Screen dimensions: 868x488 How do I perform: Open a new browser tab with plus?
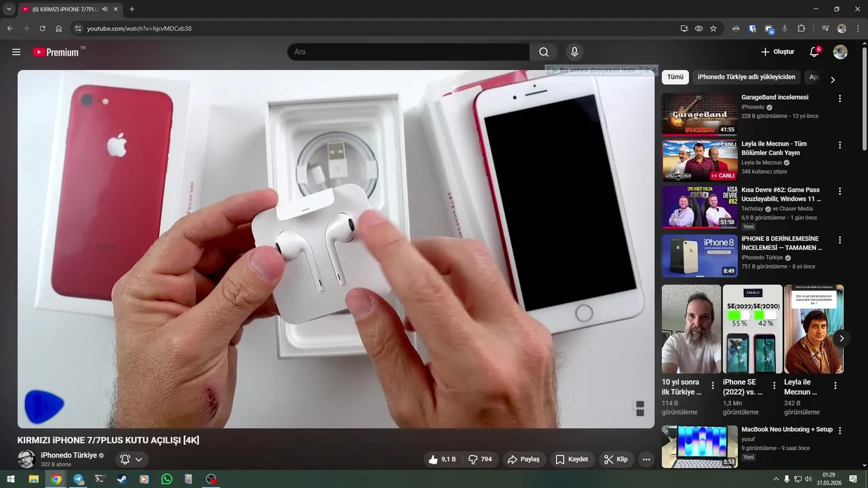pos(132,9)
